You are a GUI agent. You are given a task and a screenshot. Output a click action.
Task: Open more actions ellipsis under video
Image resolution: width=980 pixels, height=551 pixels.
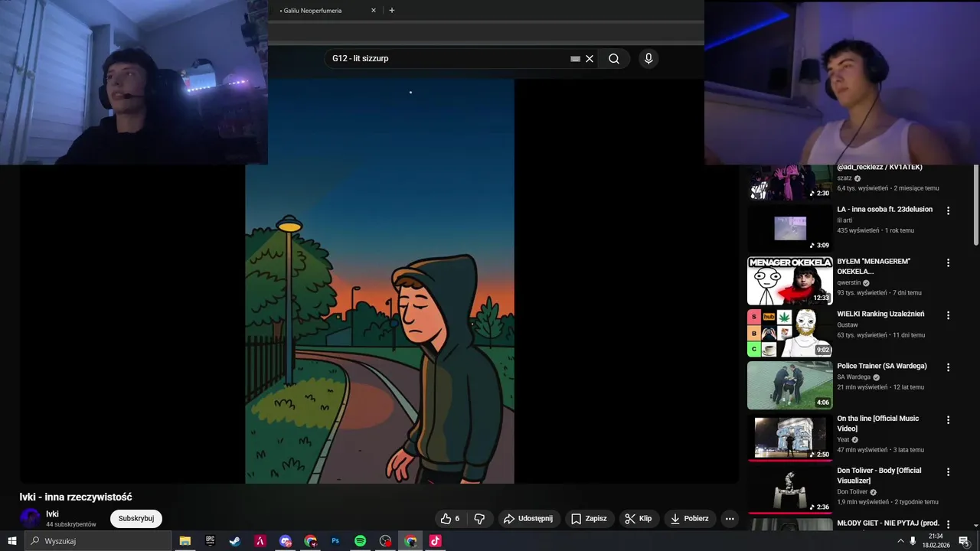click(x=730, y=518)
